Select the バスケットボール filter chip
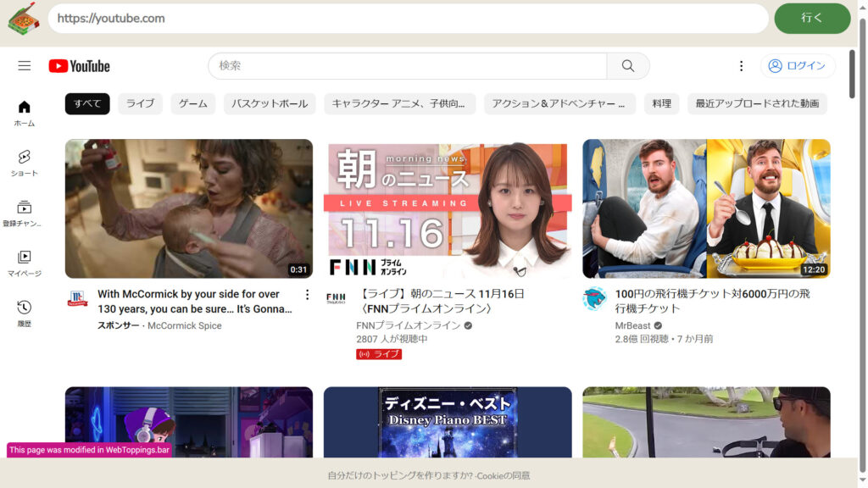 pyautogui.click(x=270, y=103)
